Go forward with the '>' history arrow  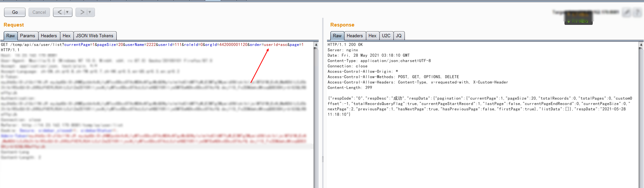[x=82, y=12]
